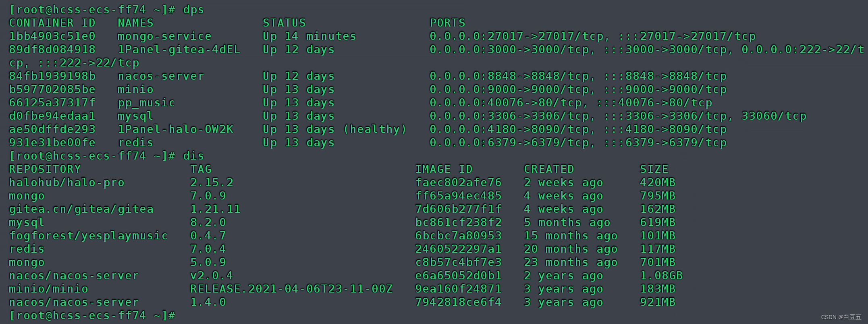Screen dimensions: 868x324
Task: Click the redis container name
Action: (x=135, y=143)
